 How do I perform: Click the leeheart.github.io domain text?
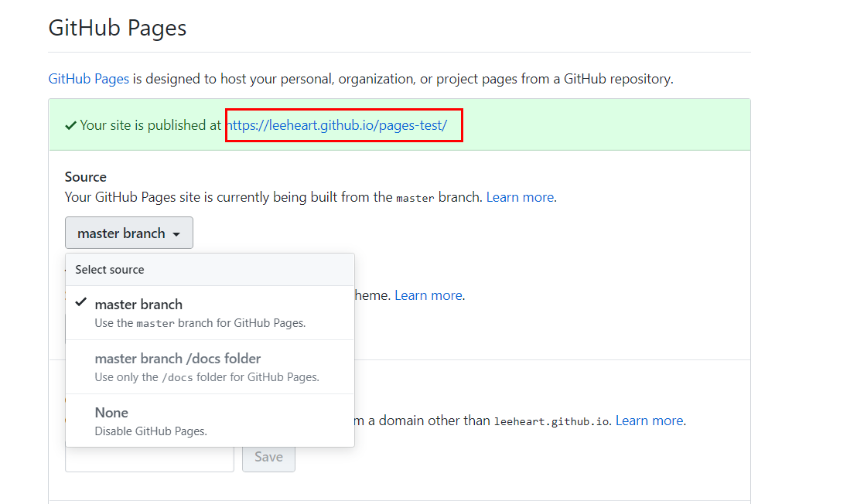(551, 421)
